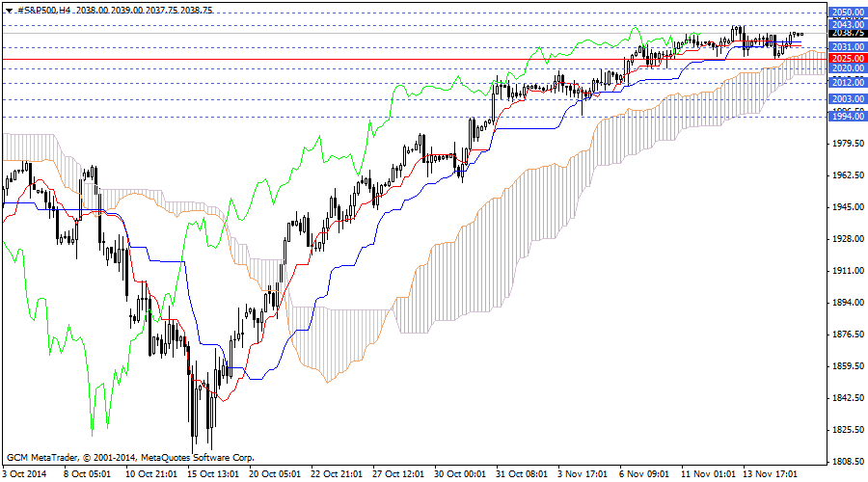Click the 11 Nov 01:01 time label
Viewport: 868px width, 482px height.
709,474
